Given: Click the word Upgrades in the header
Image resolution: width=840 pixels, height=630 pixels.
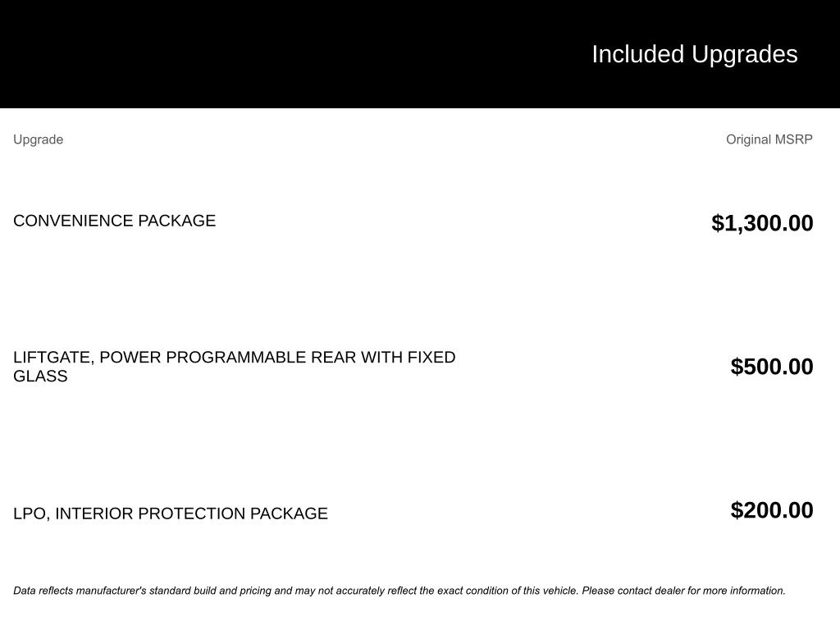Looking at the screenshot, I should (x=745, y=55).
